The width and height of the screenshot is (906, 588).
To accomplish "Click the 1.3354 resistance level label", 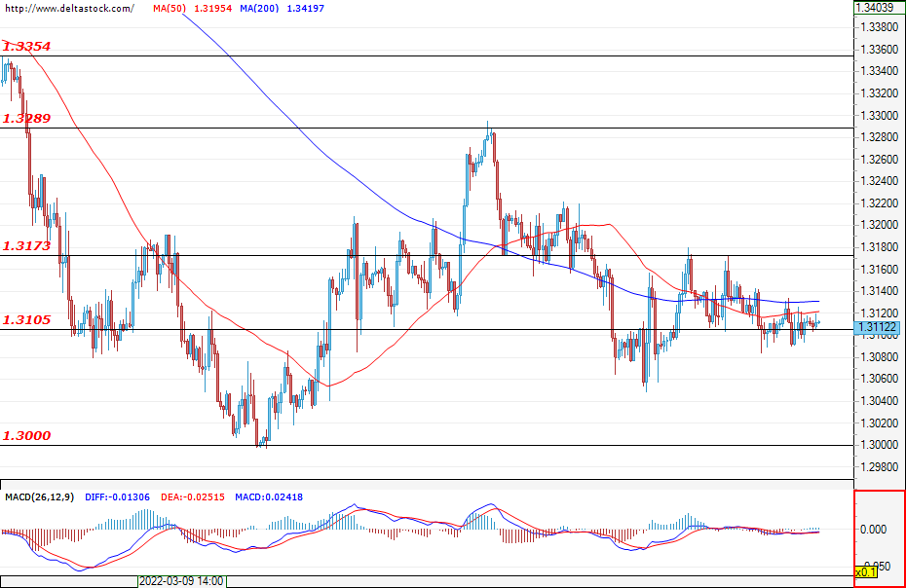I will point(26,46).
